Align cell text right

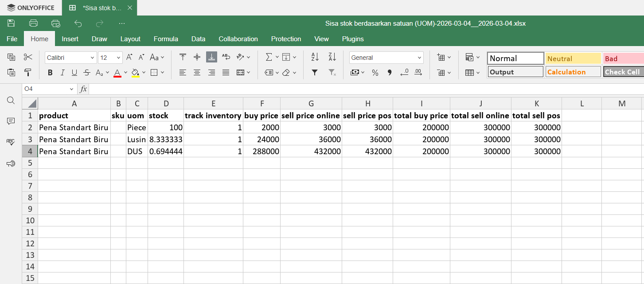click(211, 72)
